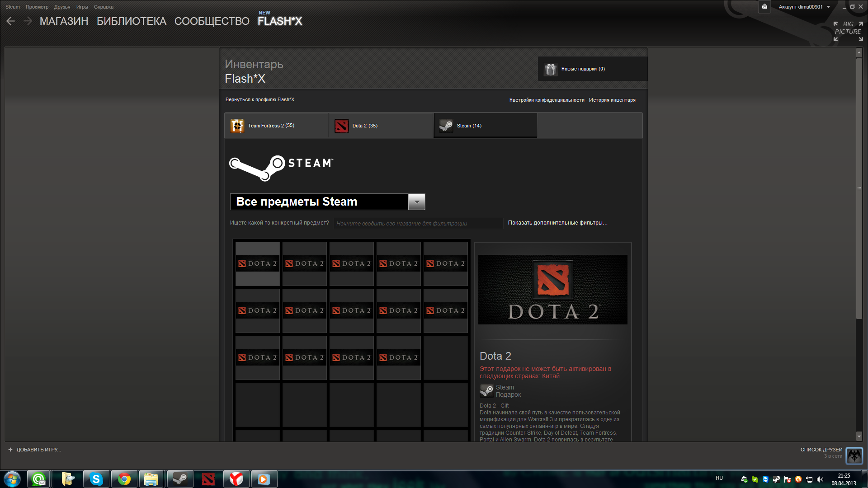Open Настройки конфиденциальности
The image size is (868, 488).
pos(547,100)
